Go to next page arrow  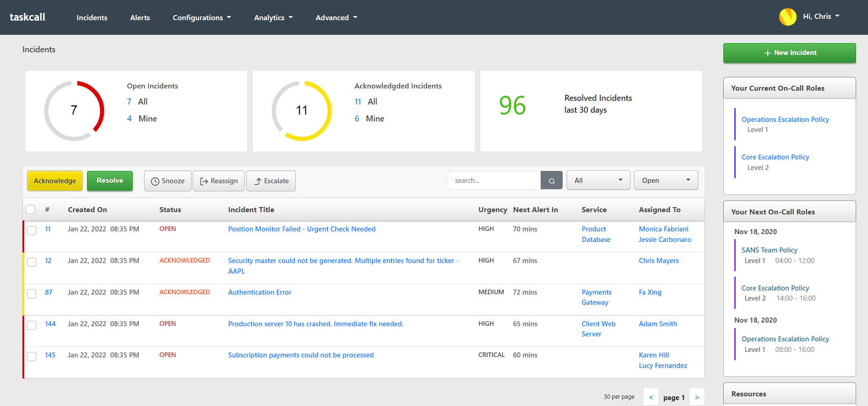click(697, 397)
